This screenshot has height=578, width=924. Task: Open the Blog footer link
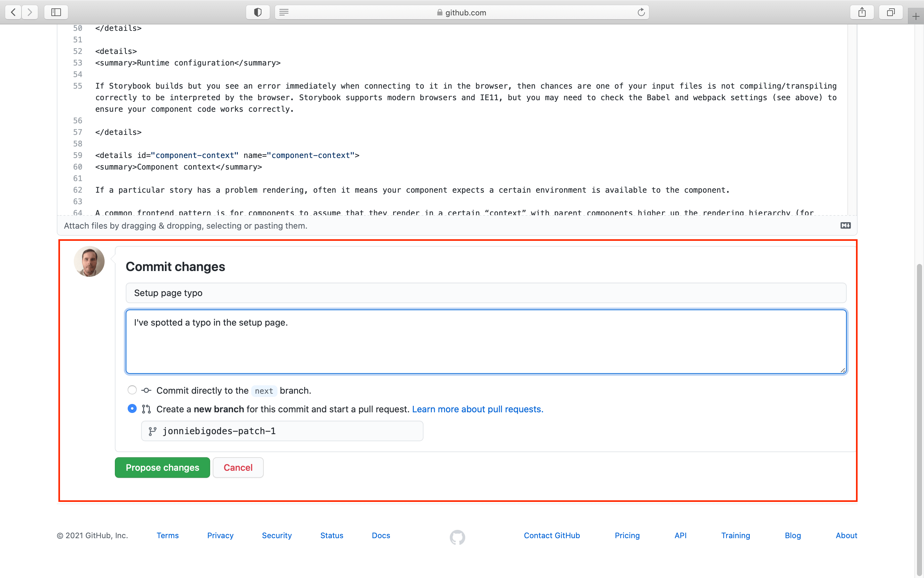click(x=793, y=535)
